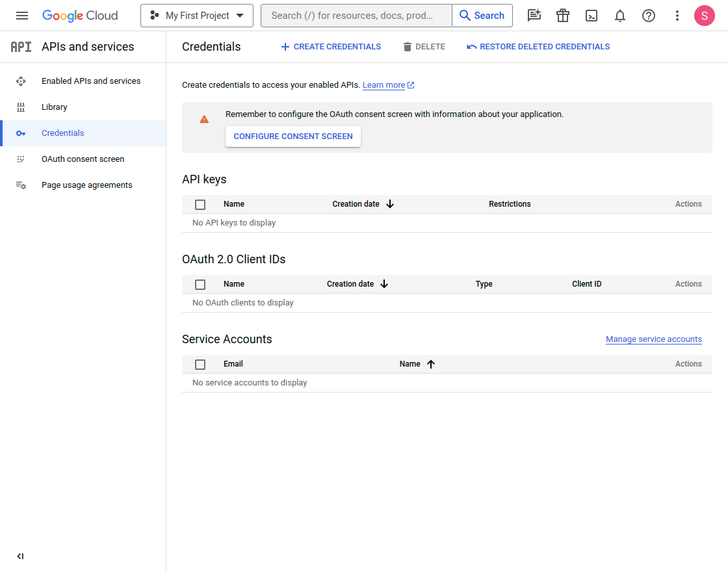Open the help question mark menu
728x572 pixels.
coord(649,16)
